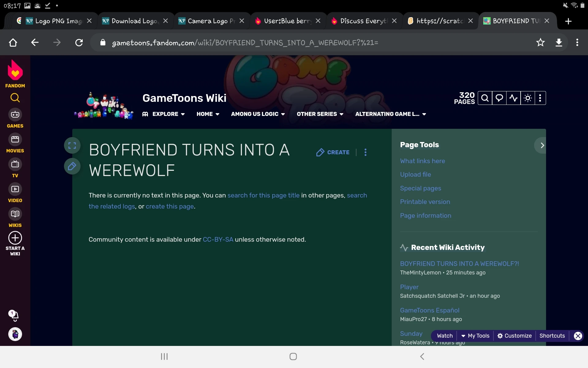Click the browser address bar URL

click(245, 43)
